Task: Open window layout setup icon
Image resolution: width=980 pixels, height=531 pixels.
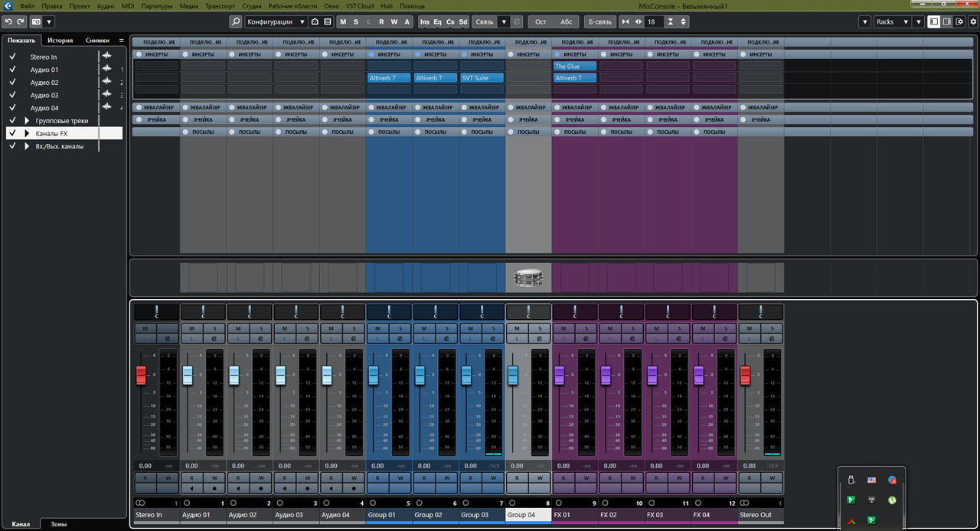Action: click(959, 21)
